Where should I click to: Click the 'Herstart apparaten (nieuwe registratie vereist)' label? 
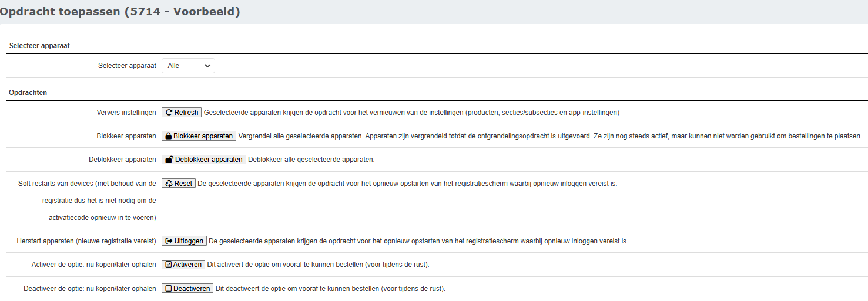[86, 241]
